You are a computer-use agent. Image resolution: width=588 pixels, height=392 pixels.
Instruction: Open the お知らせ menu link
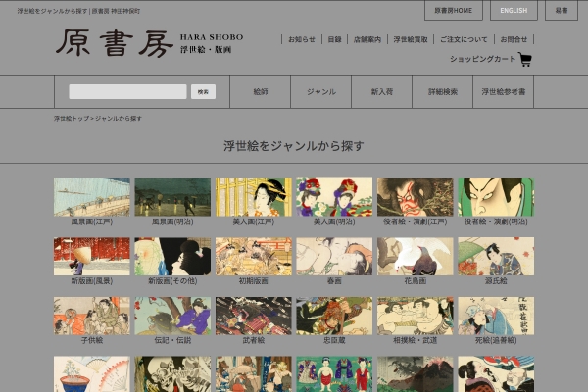[302, 39]
